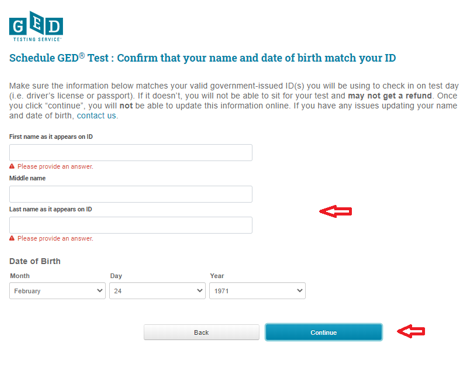The height and width of the screenshot is (365, 472).
Task: Open the Day dropdown showing 24
Action: (x=157, y=291)
